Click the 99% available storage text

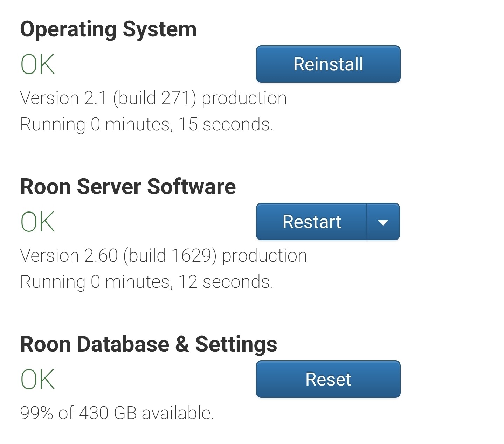37,413
